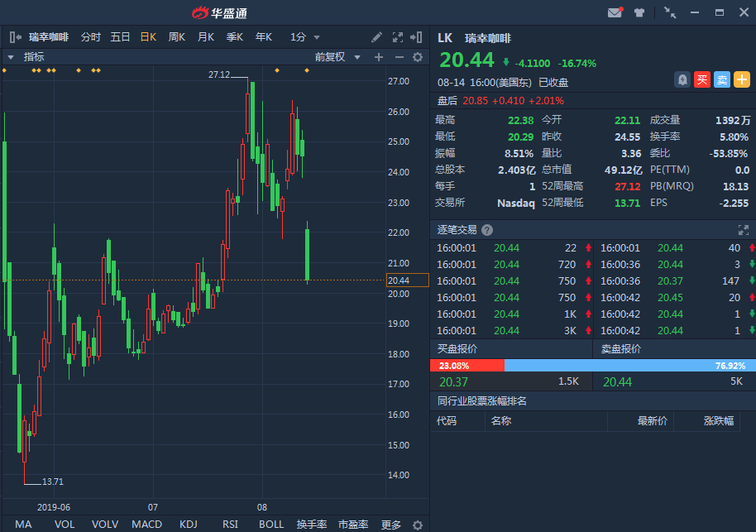Open the 1分 minute interval dropdown
The image size is (756, 532).
point(305,37)
